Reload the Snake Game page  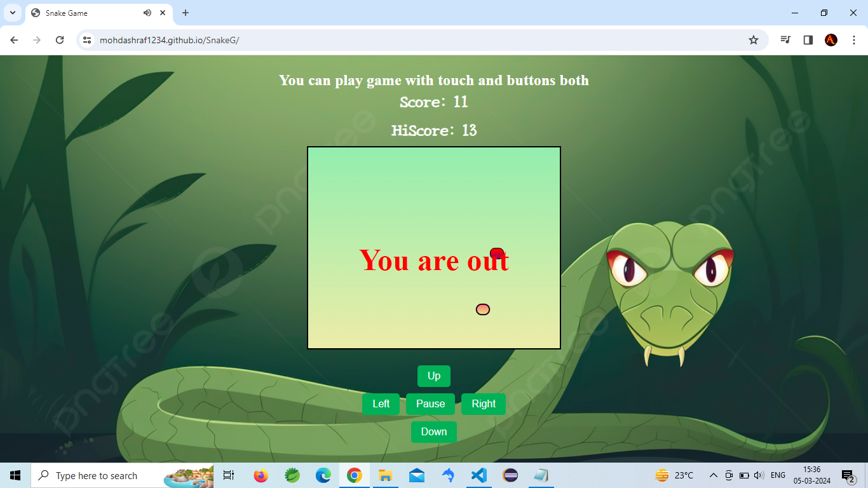click(x=60, y=39)
